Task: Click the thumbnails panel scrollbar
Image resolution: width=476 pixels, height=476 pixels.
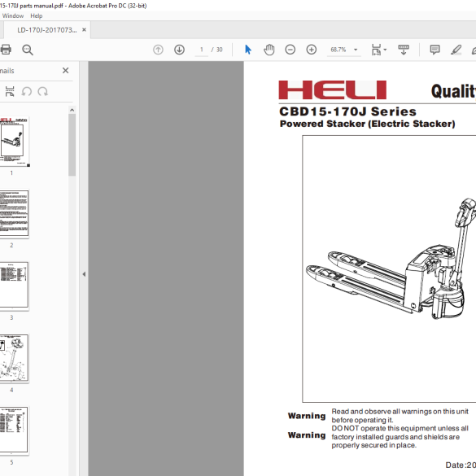Action: (72, 145)
